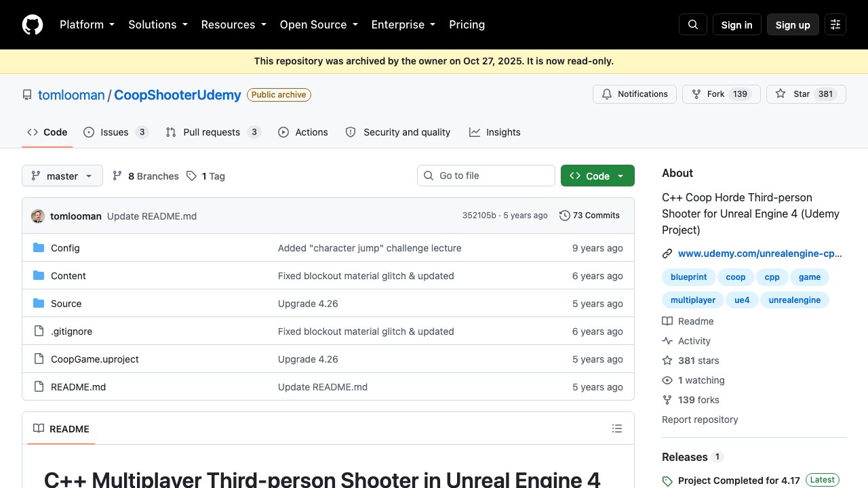Viewport: 868px width, 488px height.
Task: Select the blueprint topic tag
Action: point(689,277)
